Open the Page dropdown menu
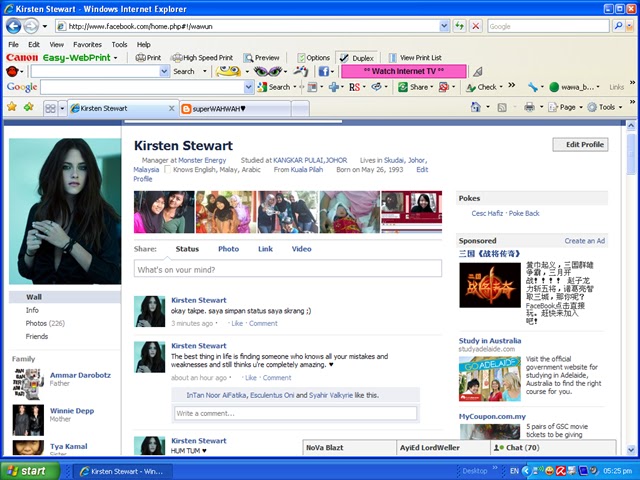640x480 pixels. click(565, 107)
